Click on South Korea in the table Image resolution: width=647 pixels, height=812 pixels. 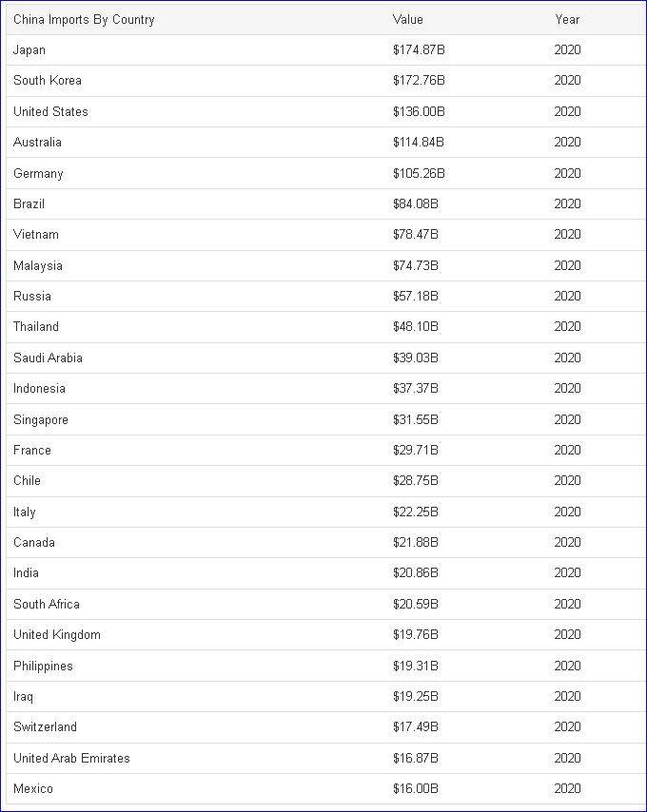tap(48, 81)
